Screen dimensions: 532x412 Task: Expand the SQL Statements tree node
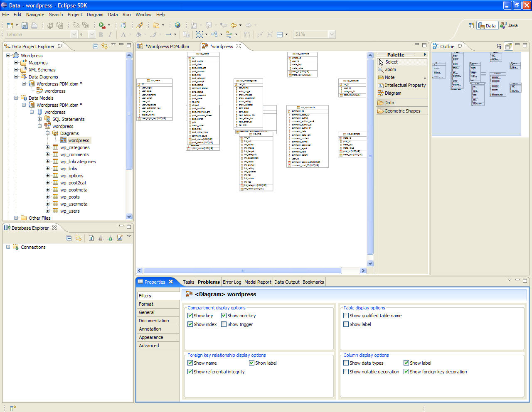(x=39, y=119)
